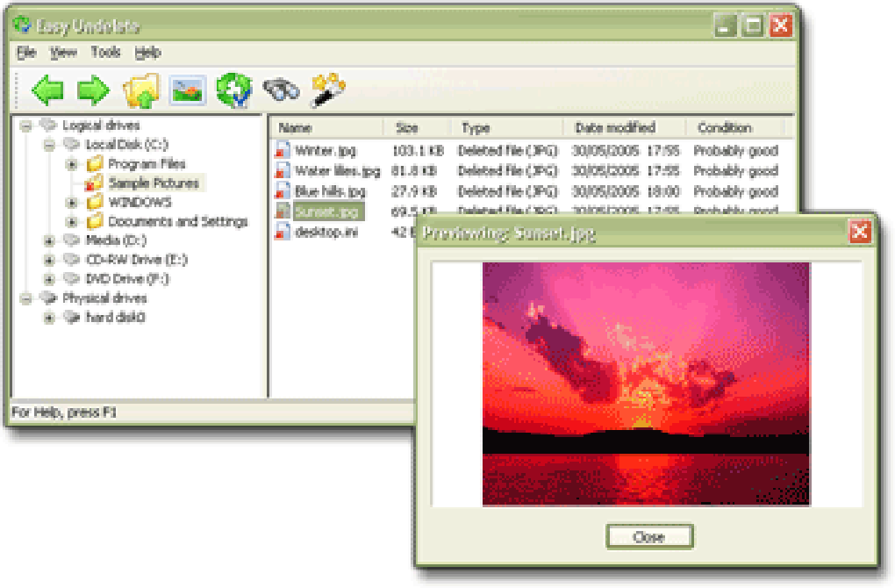The height and width of the screenshot is (588, 895).
Task: Expand the hard disk0 node
Action: [49, 318]
